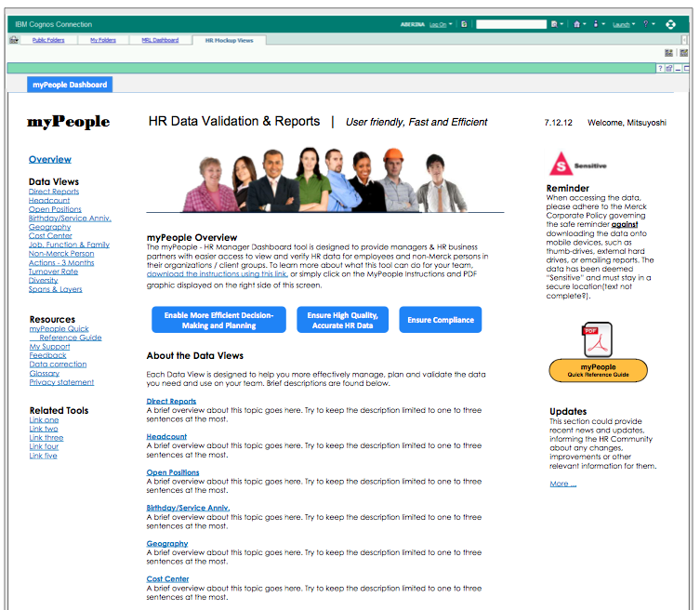700x610 pixels.
Task: Click the portlet help question mark icon
Action: pyautogui.click(x=660, y=68)
